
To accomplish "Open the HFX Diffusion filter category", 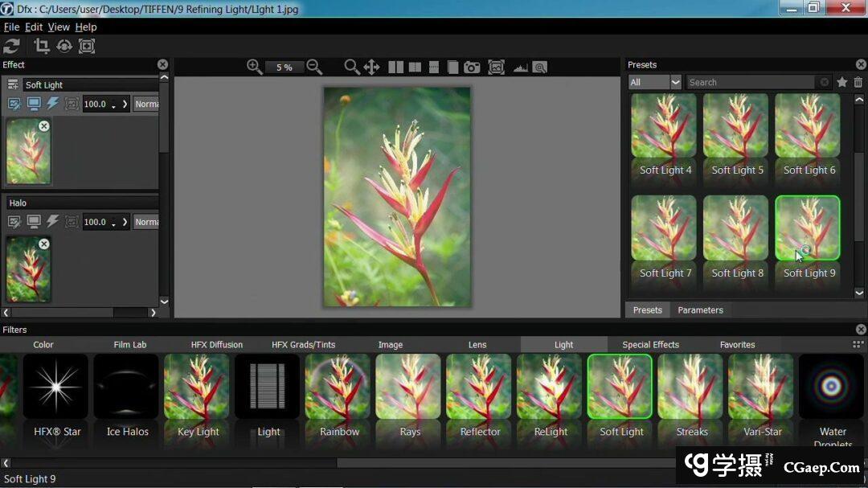I will coord(216,345).
